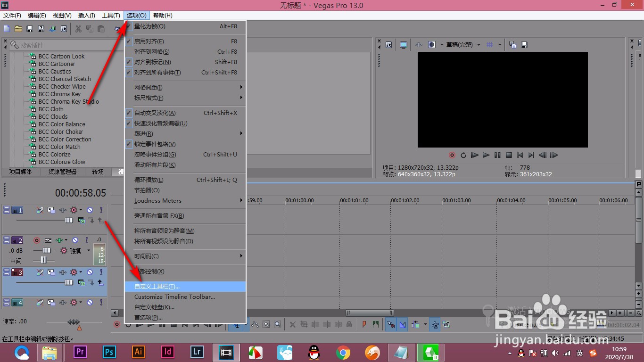Click Preview on external monitor icon
The height and width of the screenshot is (362, 644).
(404, 45)
